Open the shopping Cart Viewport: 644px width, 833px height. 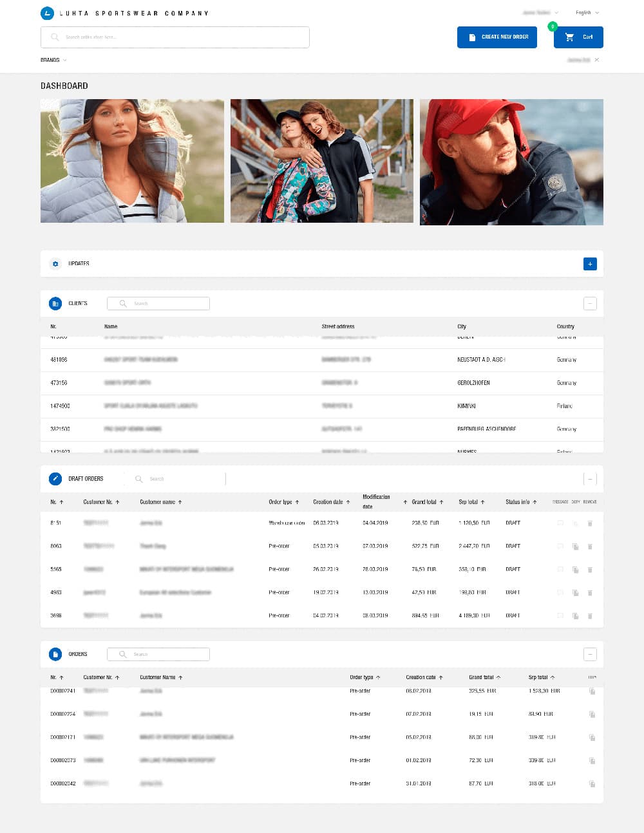click(x=578, y=37)
